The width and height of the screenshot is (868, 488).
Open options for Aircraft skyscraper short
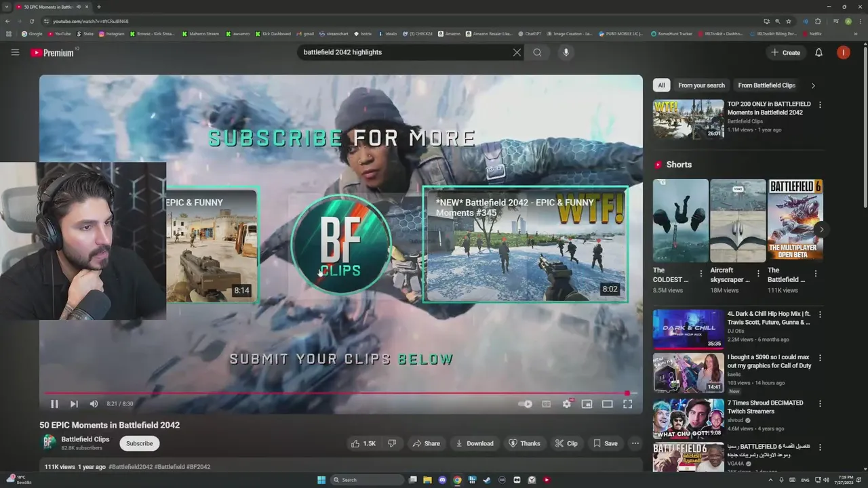click(758, 274)
